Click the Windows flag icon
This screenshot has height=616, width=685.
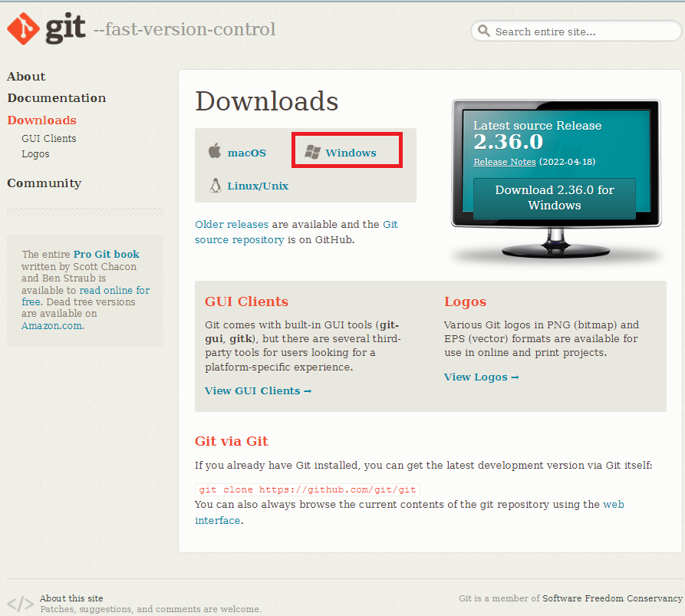pyautogui.click(x=312, y=152)
